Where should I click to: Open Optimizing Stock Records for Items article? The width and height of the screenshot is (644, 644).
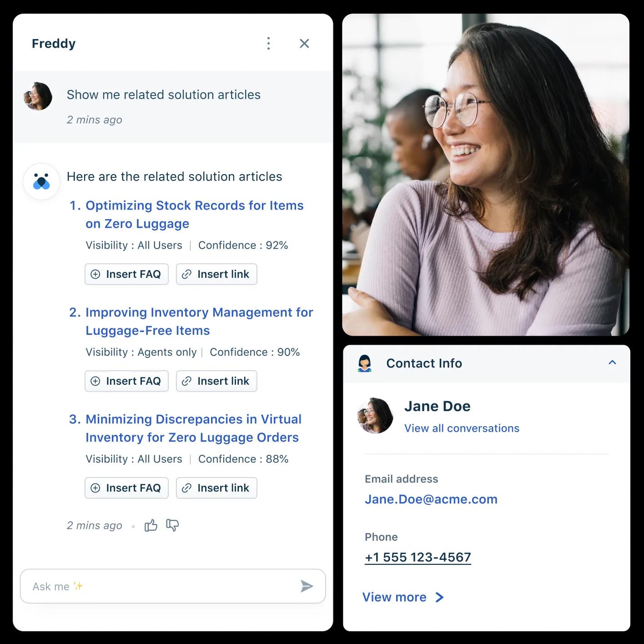pos(194,215)
